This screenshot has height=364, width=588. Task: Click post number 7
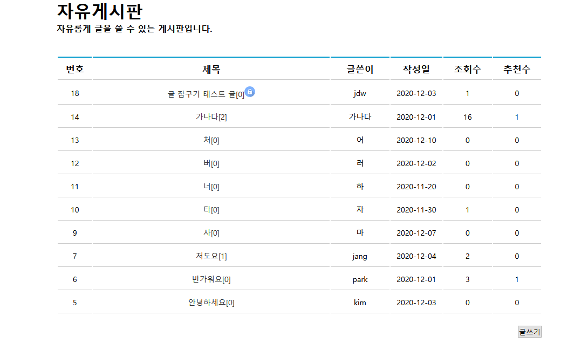[x=74, y=256]
